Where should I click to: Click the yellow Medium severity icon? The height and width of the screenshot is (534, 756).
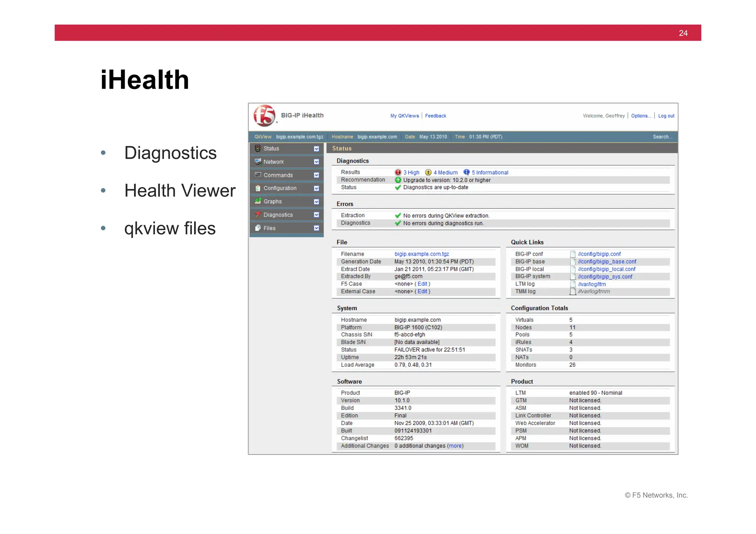[428, 172]
